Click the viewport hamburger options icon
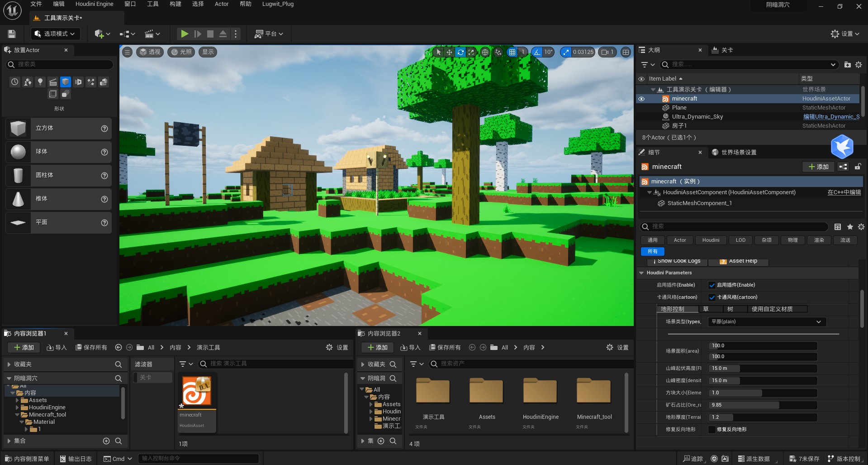Viewport: 868px width, 465px height. coord(128,52)
